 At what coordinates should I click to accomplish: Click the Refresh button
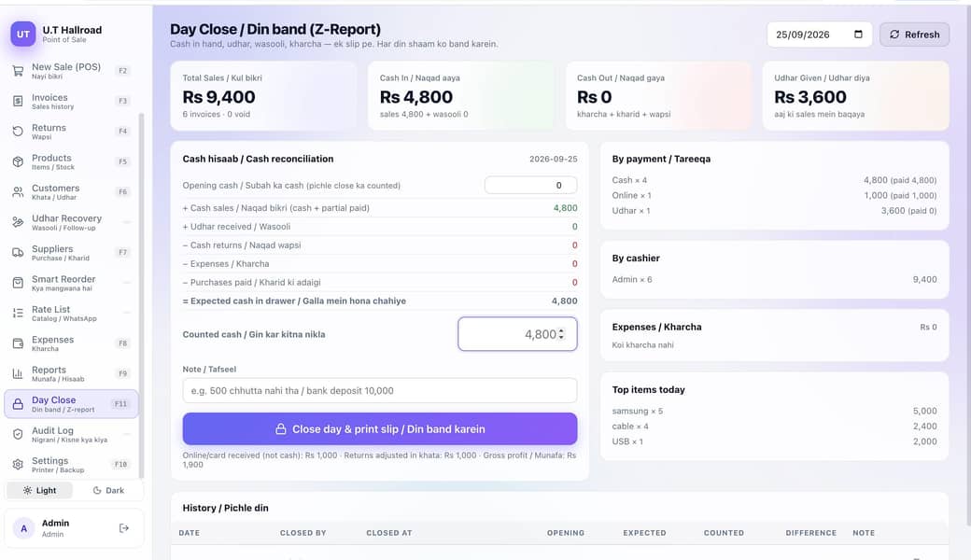click(914, 35)
